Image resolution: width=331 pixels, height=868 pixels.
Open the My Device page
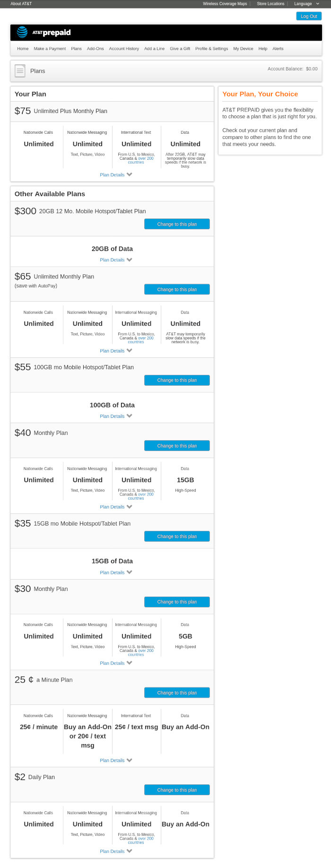(243, 49)
